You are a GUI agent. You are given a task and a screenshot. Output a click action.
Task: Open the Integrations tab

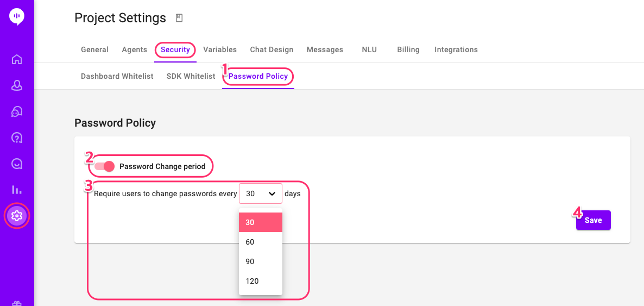(x=456, y=50)
